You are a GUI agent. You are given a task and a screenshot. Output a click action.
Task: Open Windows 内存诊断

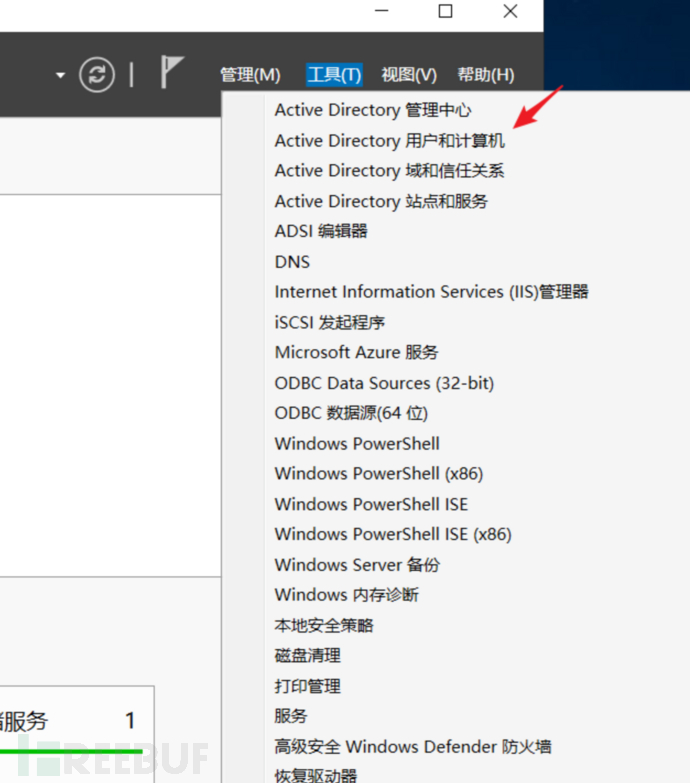click(x=346, y=595)
